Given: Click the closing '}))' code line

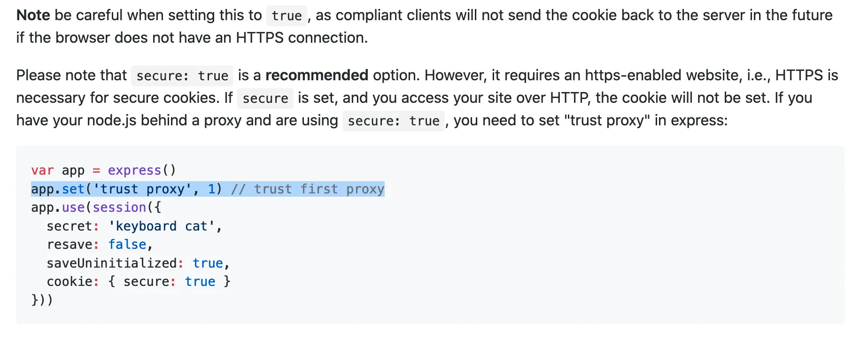Looking at the screenshot, I should (42, 300).
